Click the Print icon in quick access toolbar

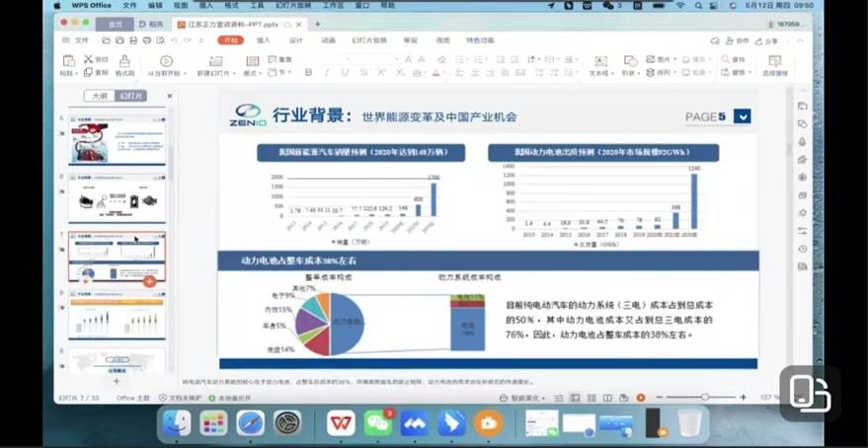147,40
